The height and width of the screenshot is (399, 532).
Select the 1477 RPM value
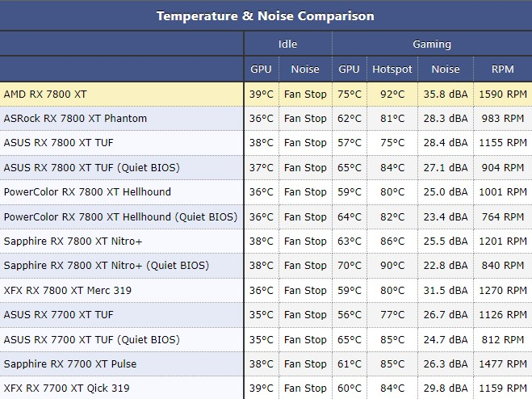tap(503, 363)
